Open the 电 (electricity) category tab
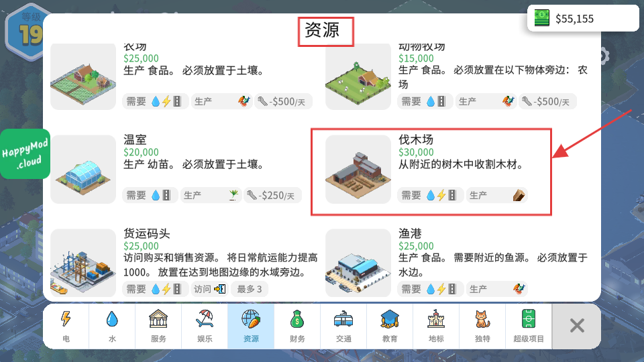 tap(66, 326)
